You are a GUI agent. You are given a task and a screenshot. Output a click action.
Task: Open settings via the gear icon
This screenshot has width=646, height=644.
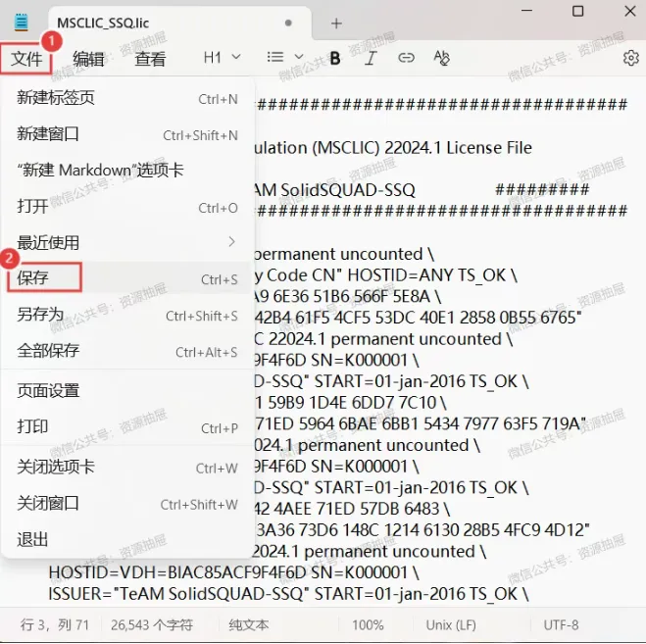[x=630, y=58]
